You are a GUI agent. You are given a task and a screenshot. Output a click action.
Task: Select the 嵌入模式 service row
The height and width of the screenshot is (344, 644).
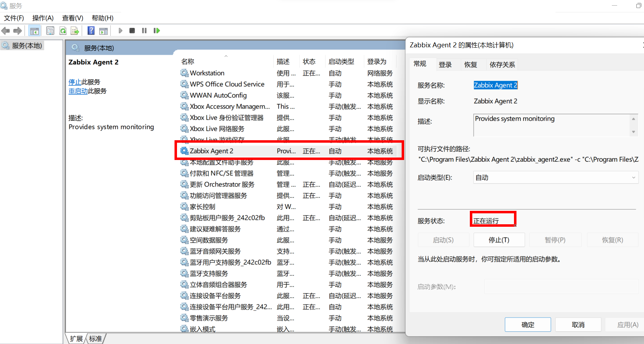click(288, 329)
